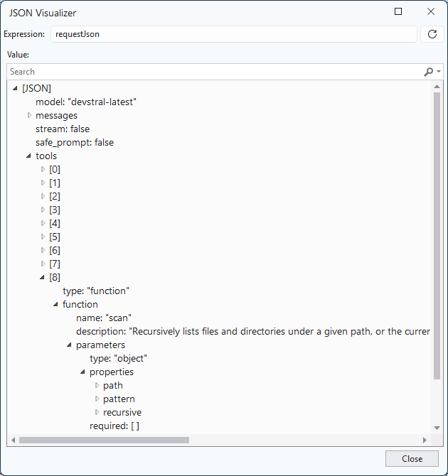The width and height of the screenshot is (448, 476).
Task: Select the properties label
Action: 112,372
